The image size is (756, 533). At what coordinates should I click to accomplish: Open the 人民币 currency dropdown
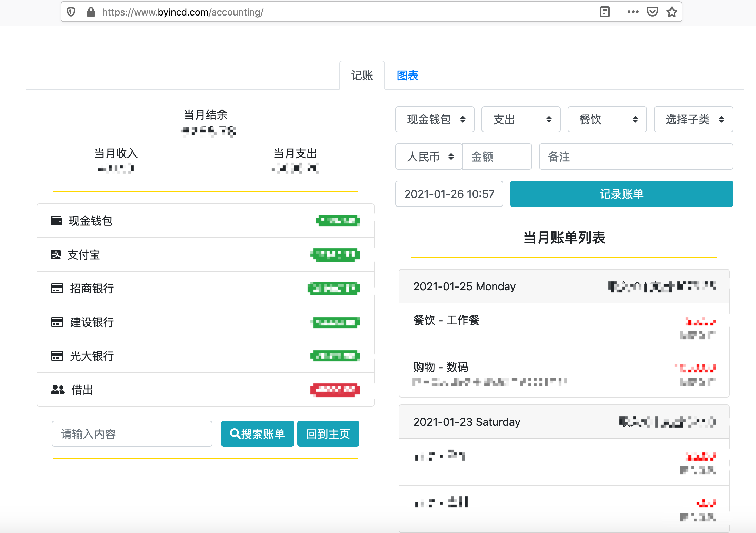point(429,157)
